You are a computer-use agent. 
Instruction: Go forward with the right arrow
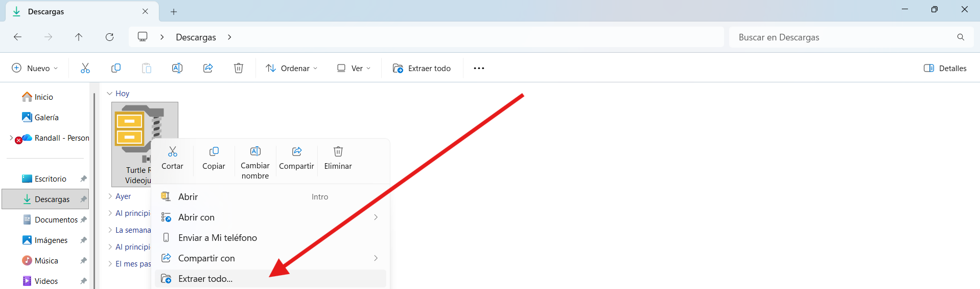pyautogui.click(x=48, y=37)
